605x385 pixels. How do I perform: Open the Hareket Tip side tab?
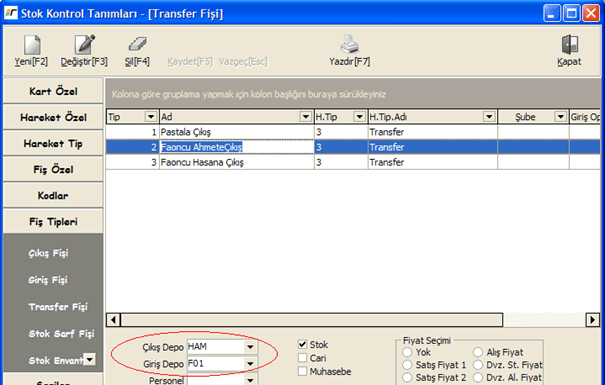tap(53, 144)
